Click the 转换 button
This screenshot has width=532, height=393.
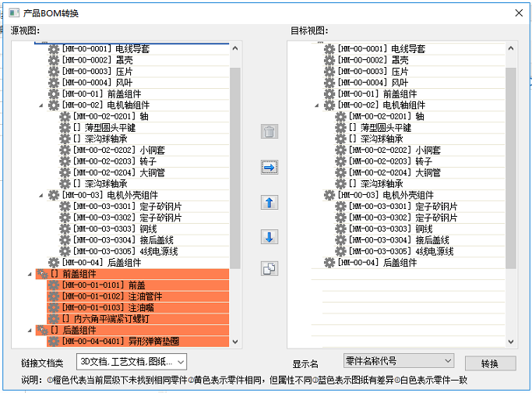tap(490, 363)
